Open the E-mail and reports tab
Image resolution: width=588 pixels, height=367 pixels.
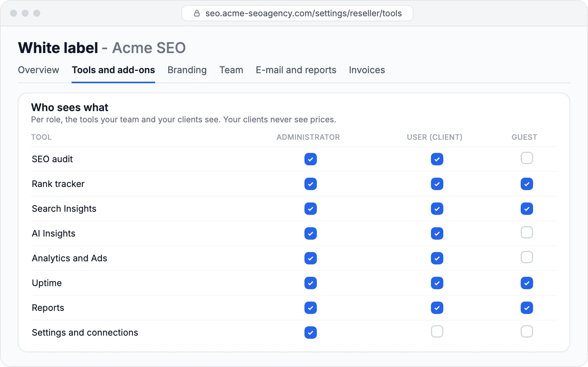point(296,70)
